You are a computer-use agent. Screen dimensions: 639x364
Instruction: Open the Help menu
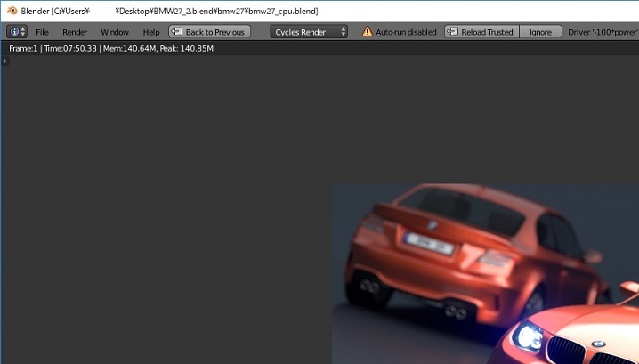pos(151,32)
